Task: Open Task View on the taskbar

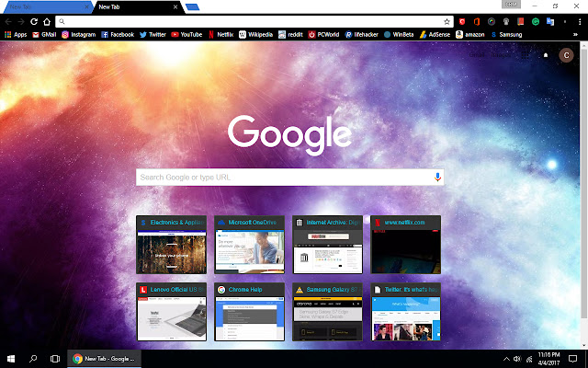Action: click(55, 359)
